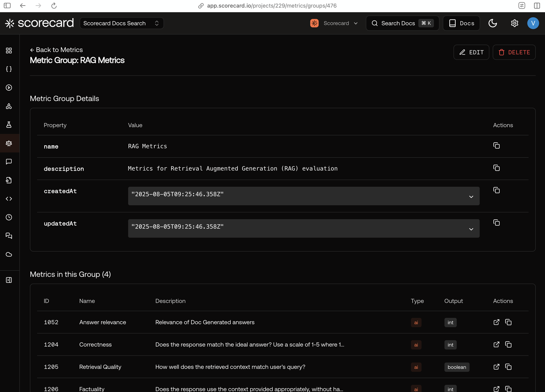The image size is (545, 392).
Task: Click metric ID 1205
Action: pos(51,367)
